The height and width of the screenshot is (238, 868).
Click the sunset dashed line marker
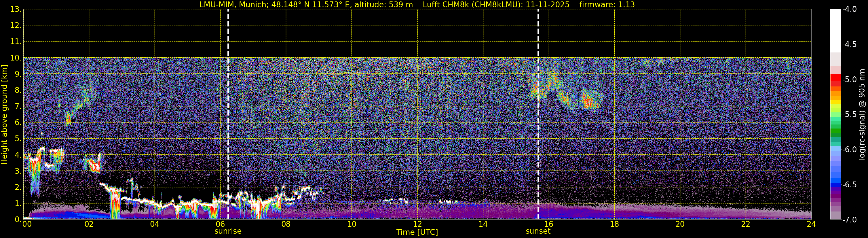tap(538, 115)
